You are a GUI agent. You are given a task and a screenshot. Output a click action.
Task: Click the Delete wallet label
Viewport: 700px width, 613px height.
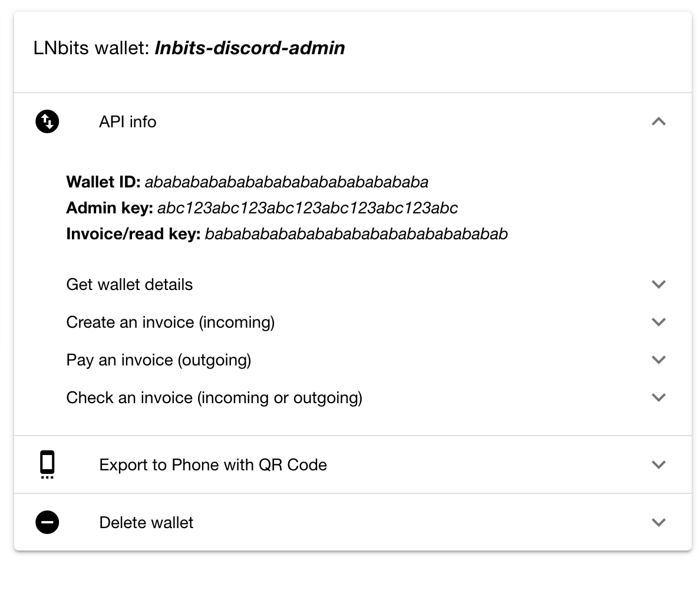tap(146, 523)
